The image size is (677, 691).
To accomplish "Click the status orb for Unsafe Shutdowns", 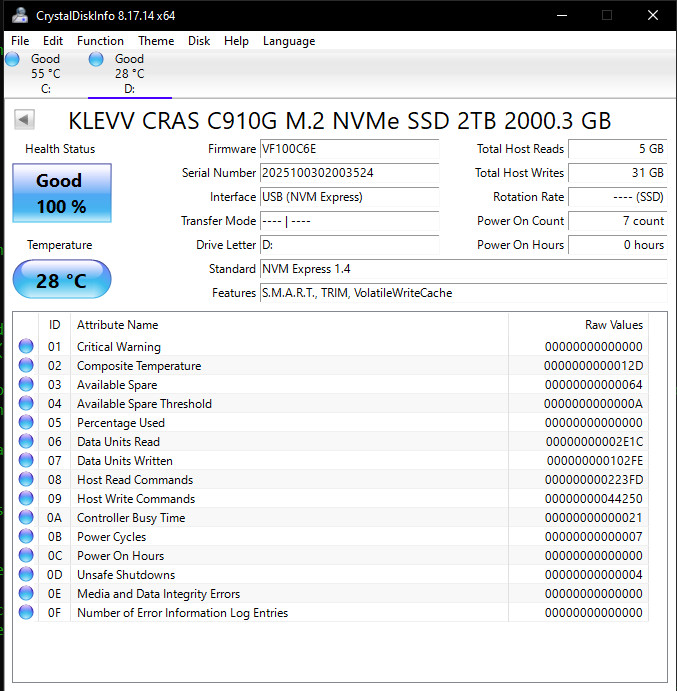I will (x=26, y=574).
